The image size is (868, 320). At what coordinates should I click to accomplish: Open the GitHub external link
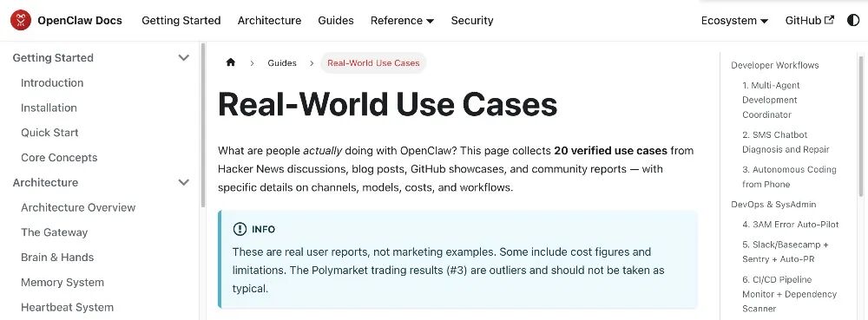point(809,21)
